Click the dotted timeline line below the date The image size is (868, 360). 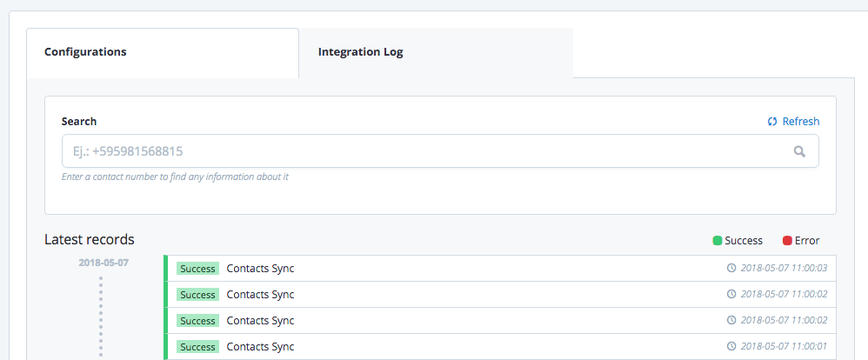coord(100,313)
